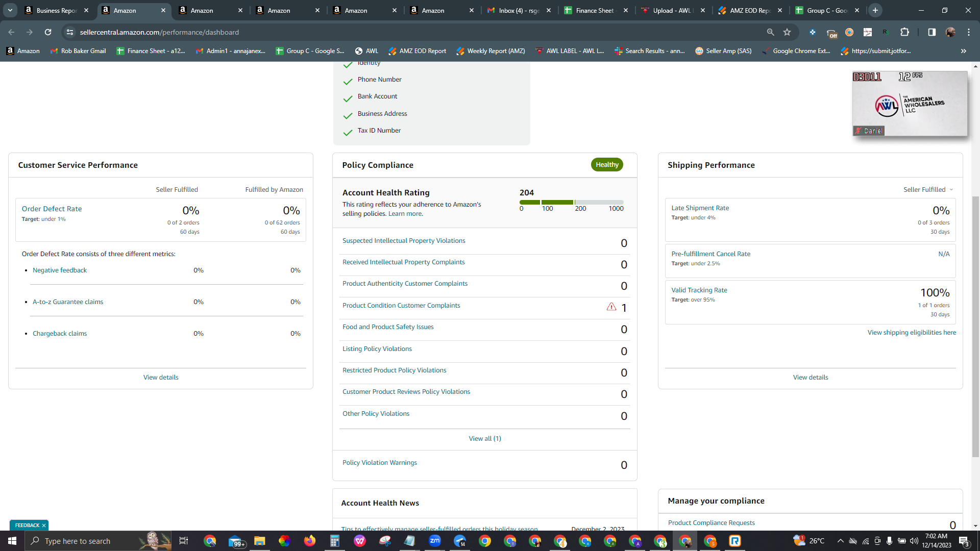The image size is (980, 551).
Task: Click the Windows taskbar search box
Action: tap(99, 541)
